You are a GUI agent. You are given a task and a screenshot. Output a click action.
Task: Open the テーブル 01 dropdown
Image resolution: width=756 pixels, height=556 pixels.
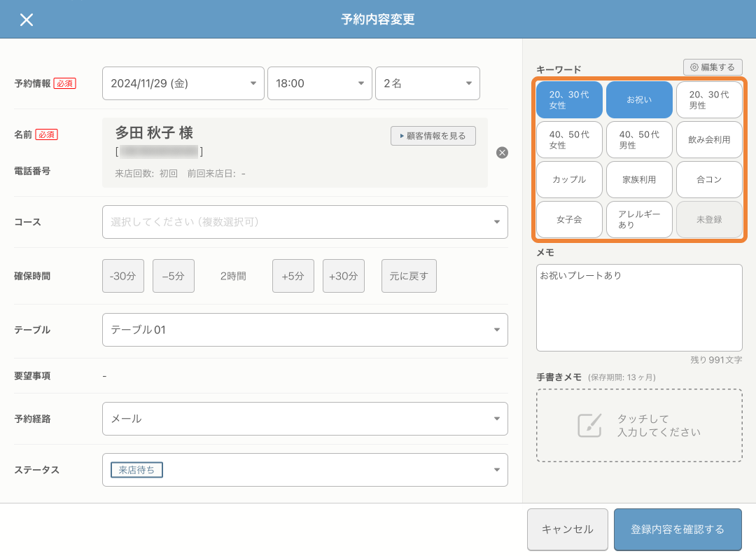coord(304,329)
